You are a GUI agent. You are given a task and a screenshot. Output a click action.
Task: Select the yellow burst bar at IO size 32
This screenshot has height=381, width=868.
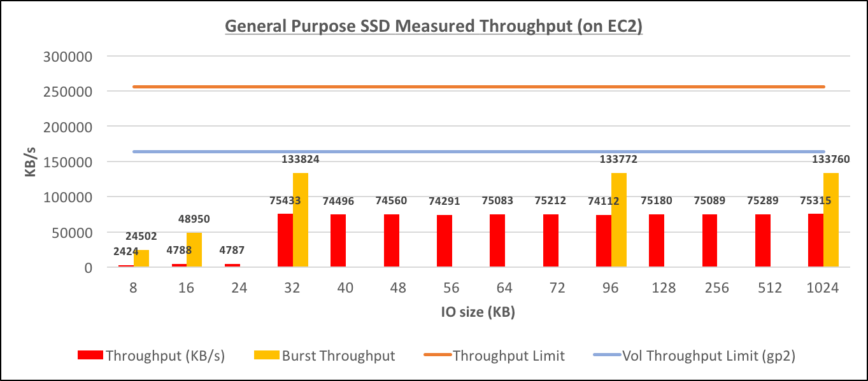(x=301, y=220)
